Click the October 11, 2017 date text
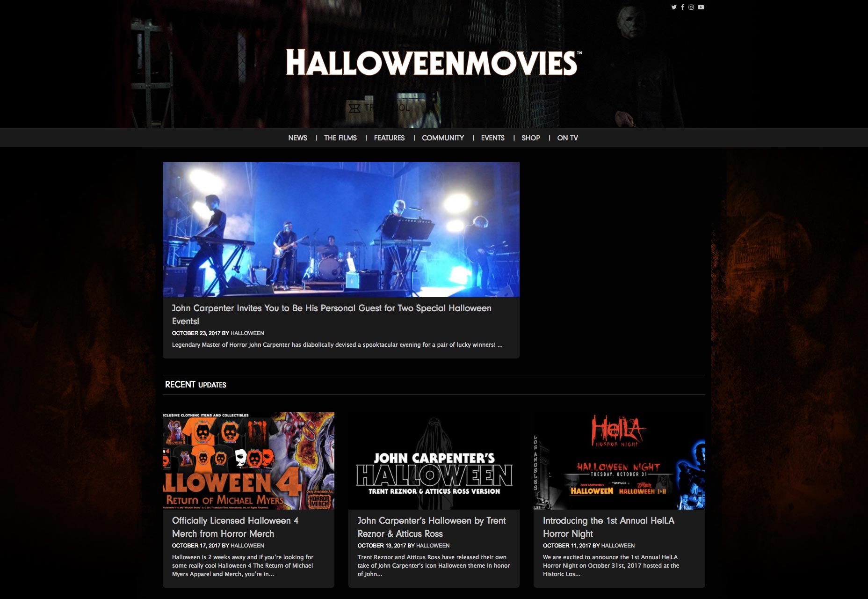868x599 pixels. point(567,546)
